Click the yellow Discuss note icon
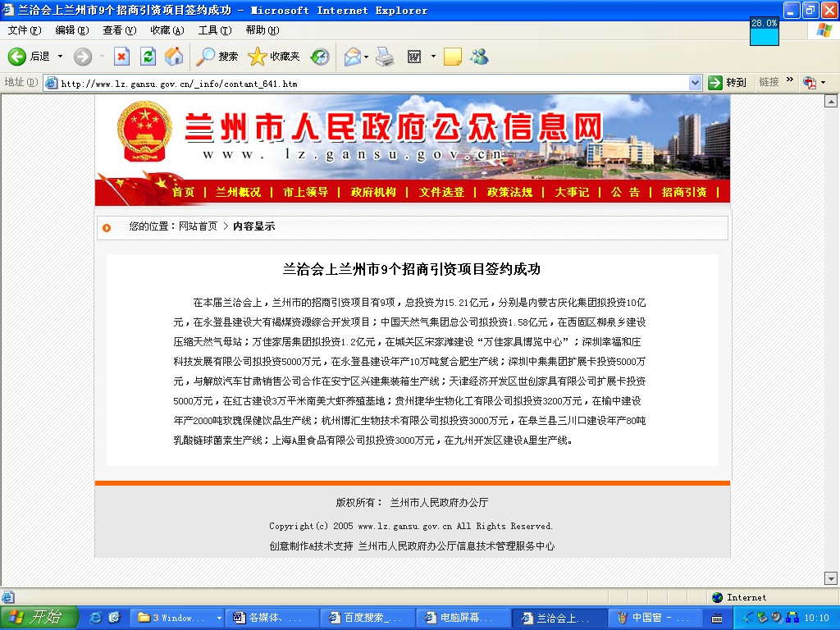The width and height of the screenshot is (840, 630). 453,57
